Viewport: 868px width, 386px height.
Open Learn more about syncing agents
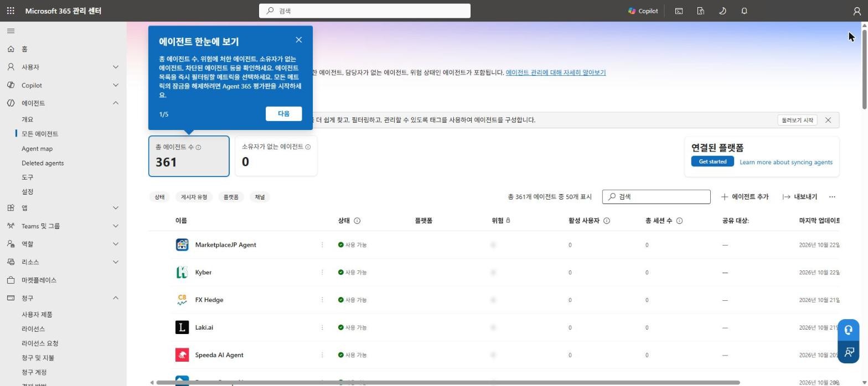786,162
